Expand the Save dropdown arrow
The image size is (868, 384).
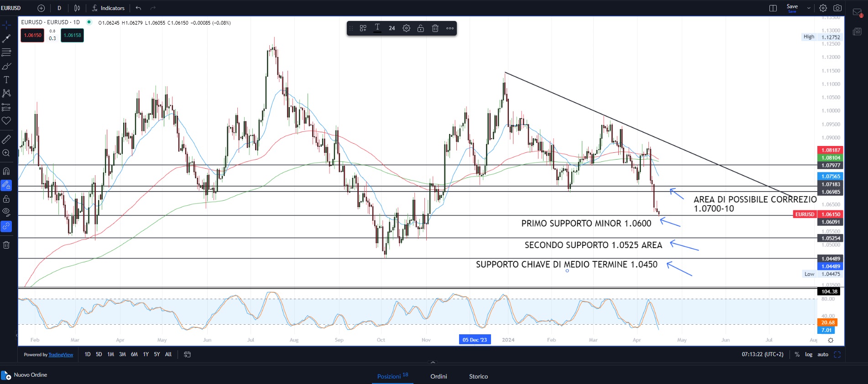tap(809, 8)
